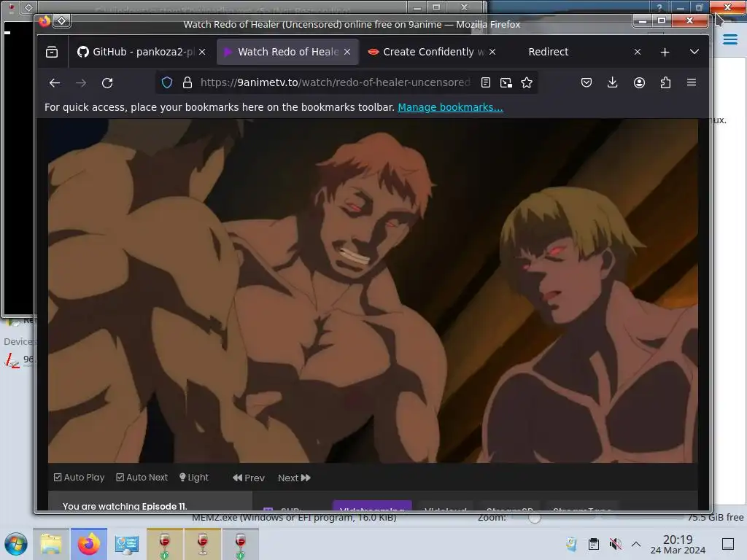Select third Wine taskbar entry

240,544
